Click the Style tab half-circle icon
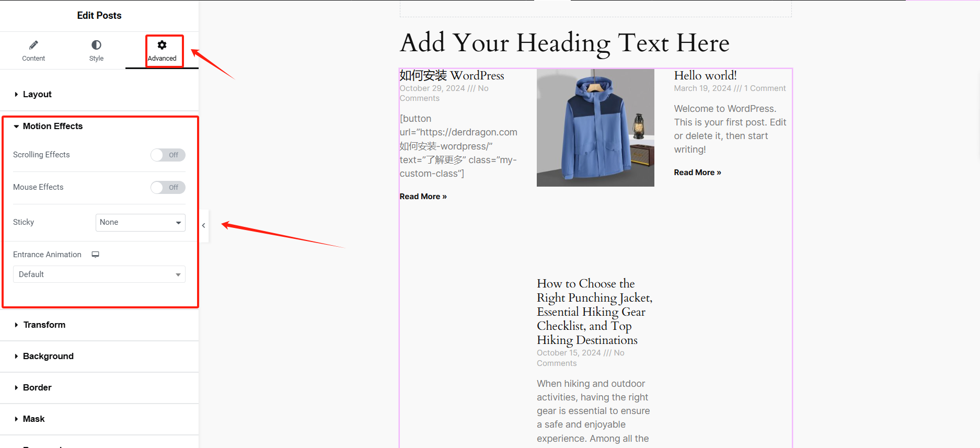 (96, 45)
